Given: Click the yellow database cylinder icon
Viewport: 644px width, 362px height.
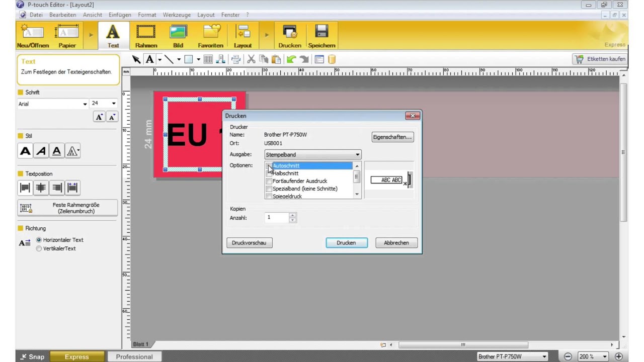Looking at the screenshot, I should tap(332, 59).
